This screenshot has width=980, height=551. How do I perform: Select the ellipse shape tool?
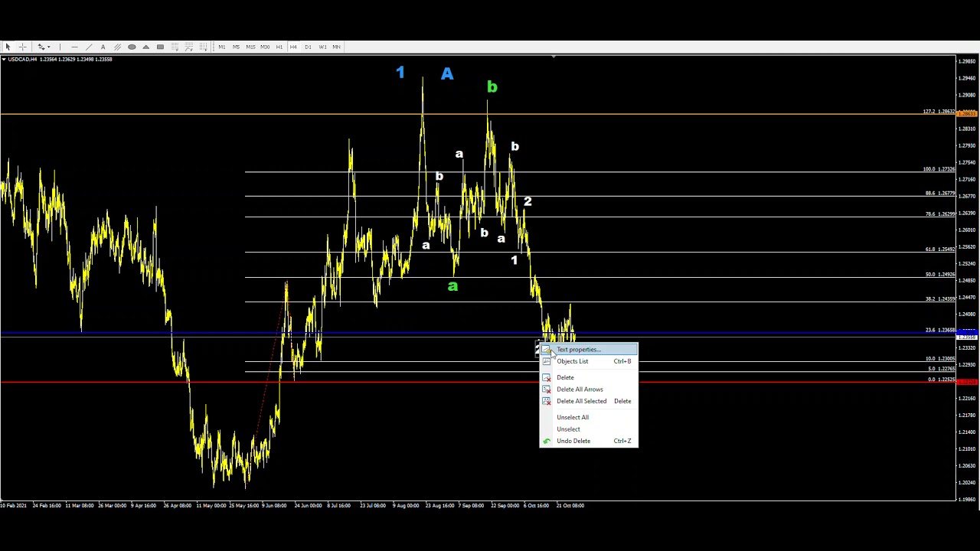pyautogui.click(x=132, y=47)
